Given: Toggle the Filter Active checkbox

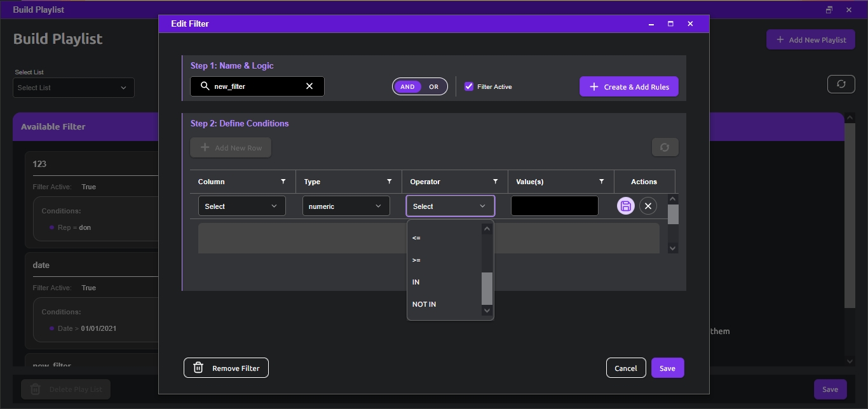Looking at the screenshot, I should [x=469, y=86].
